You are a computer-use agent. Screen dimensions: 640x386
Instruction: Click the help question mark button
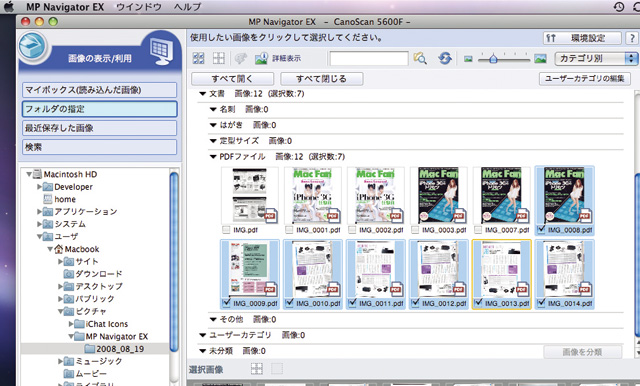(632, 38)
